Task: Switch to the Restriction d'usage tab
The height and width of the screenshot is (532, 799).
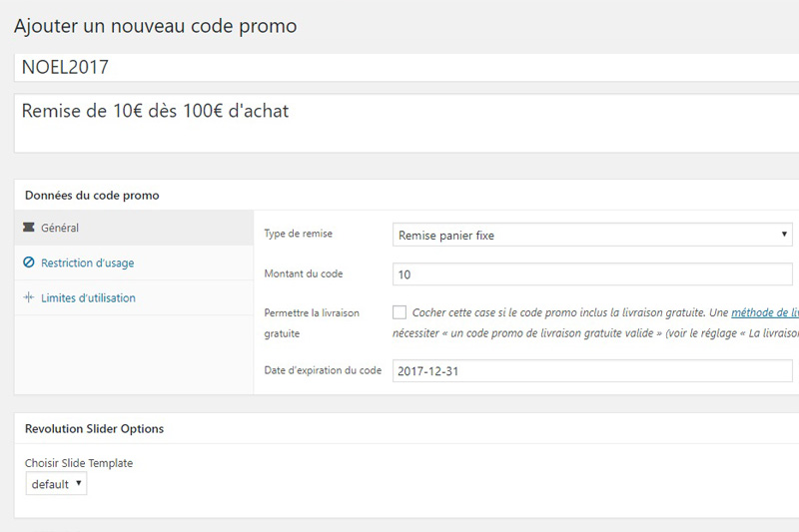Action: (x=87, y=263)
